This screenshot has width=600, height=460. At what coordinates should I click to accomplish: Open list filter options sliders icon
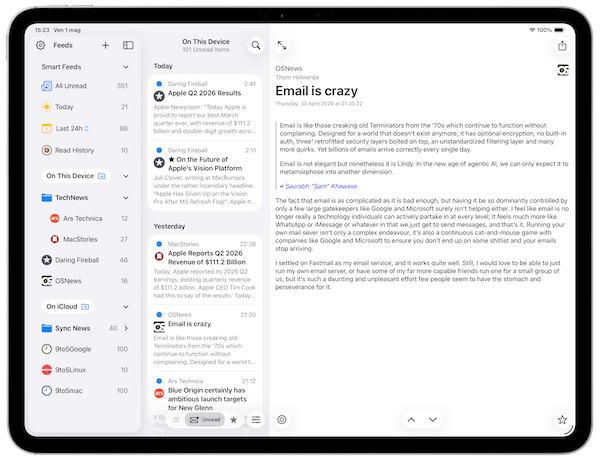pyautogui.click(x=256, y=420)
